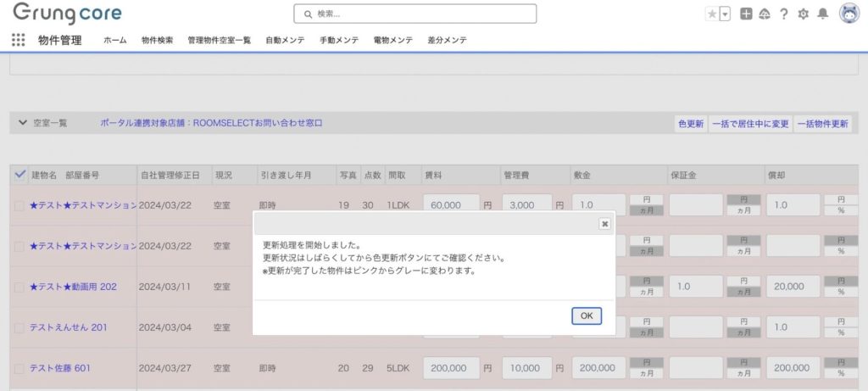The height and width of the screenshot is (391, 868).
Task: Click the 色更新 button
Action: point(691,124)
